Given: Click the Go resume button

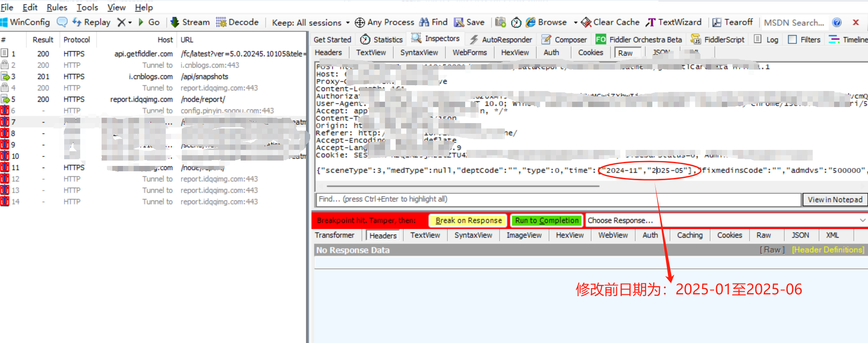Looking at the screenshot, I should (149, 22).
